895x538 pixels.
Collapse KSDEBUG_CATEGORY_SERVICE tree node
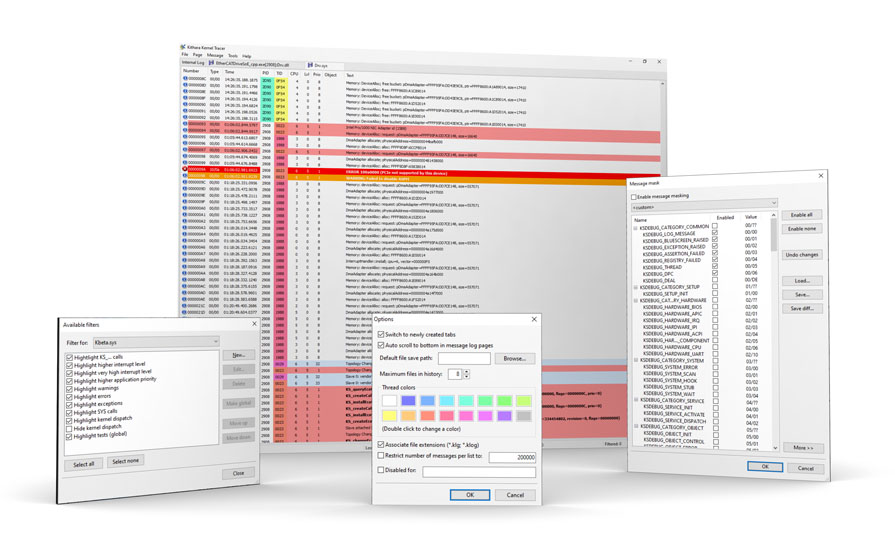(x=636, y=401)
